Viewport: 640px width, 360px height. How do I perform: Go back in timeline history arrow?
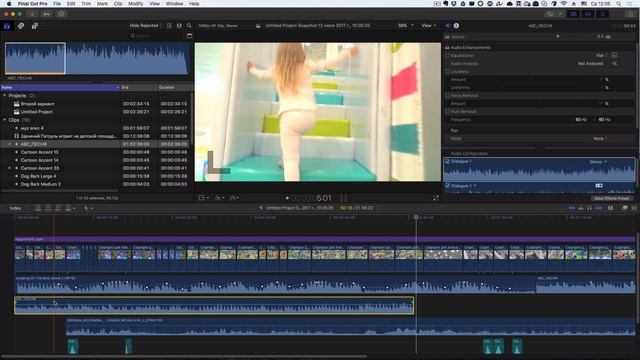click(x=261, y=208)
